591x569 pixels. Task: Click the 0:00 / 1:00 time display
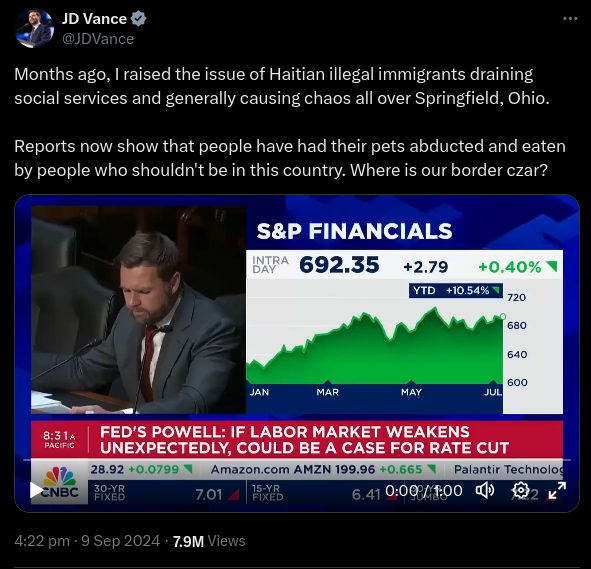point(424,491)
